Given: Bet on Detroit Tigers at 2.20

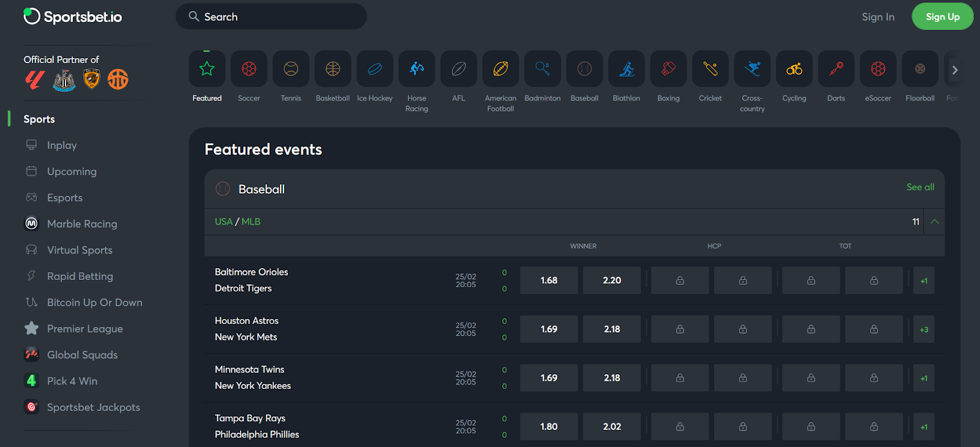Looking at the screenshot, I should coord(612,280).
